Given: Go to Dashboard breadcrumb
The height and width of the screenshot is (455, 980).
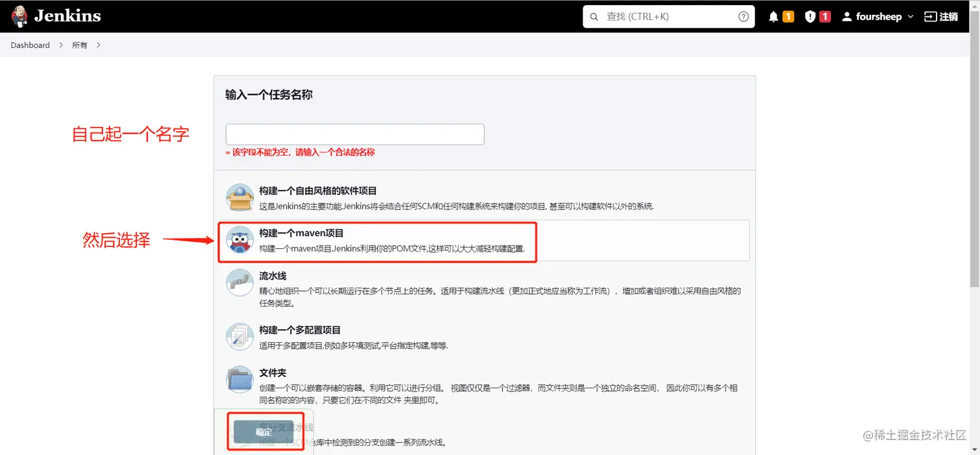Looking at the screenshot, I should pos(30,45).
